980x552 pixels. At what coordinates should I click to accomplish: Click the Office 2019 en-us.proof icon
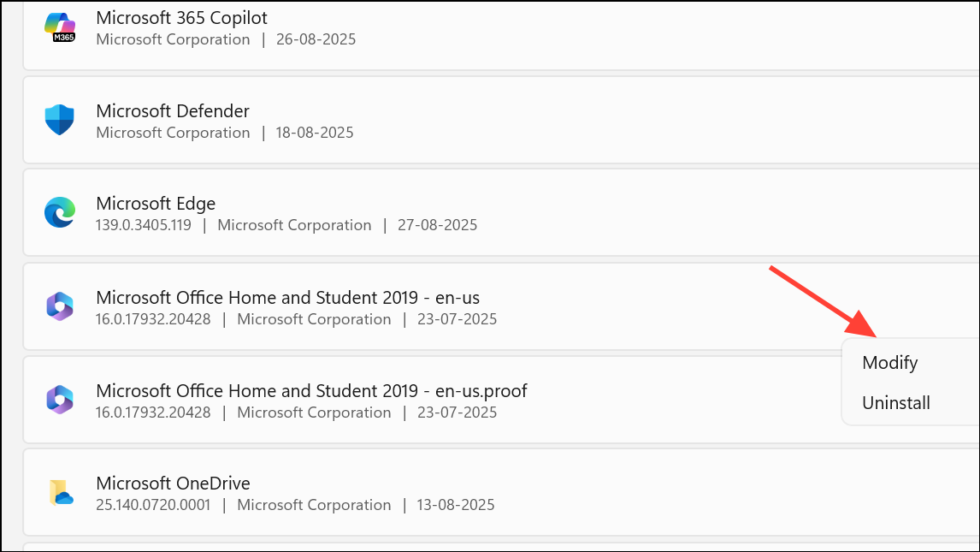pos(60,399)
